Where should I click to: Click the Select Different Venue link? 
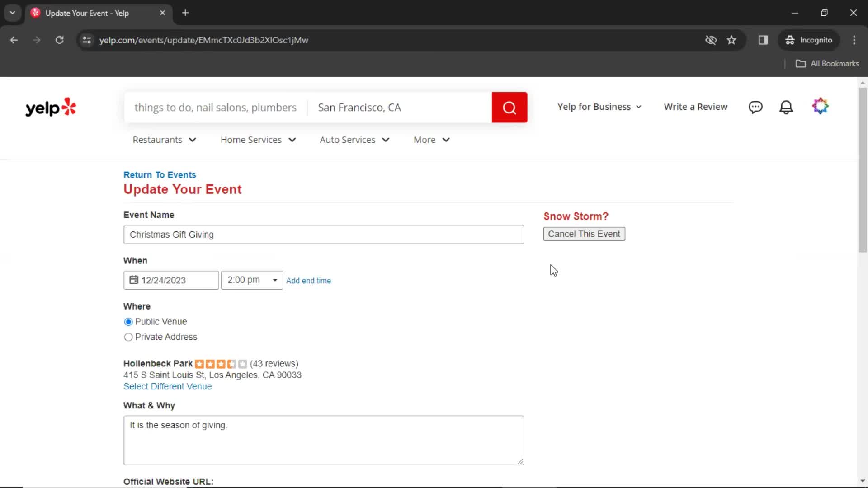(168, 386)
